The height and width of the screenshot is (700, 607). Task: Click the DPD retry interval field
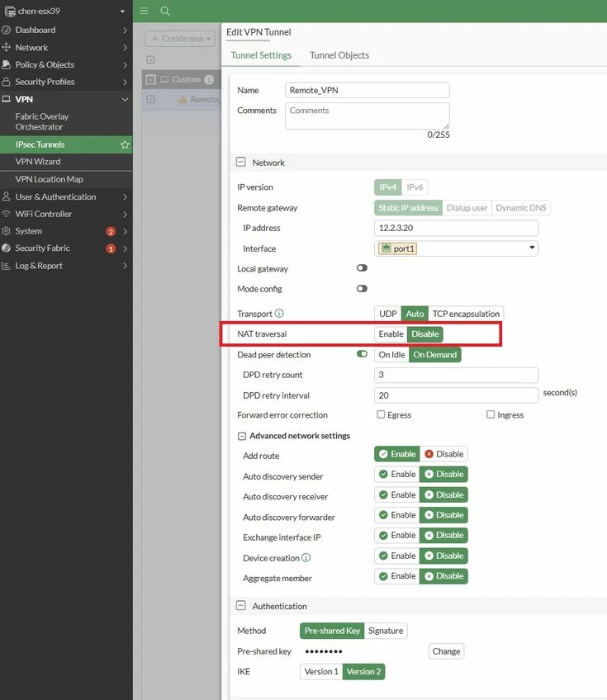click(456, 395)
